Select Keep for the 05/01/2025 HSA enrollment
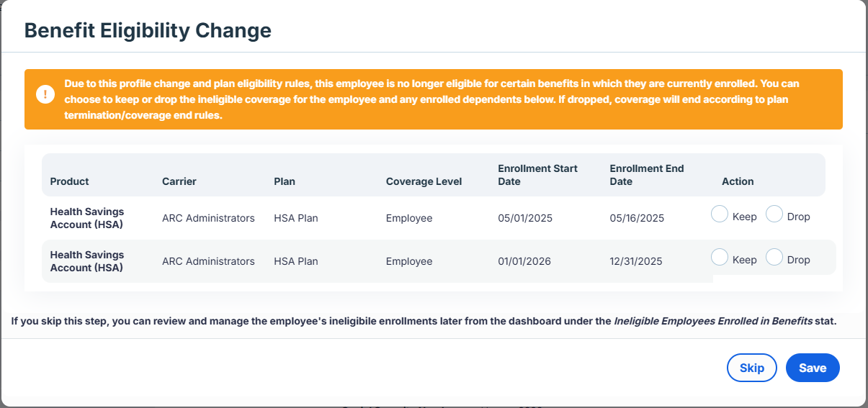The height and width of the screenshot is (408, 868). click(x=719, y=214)
